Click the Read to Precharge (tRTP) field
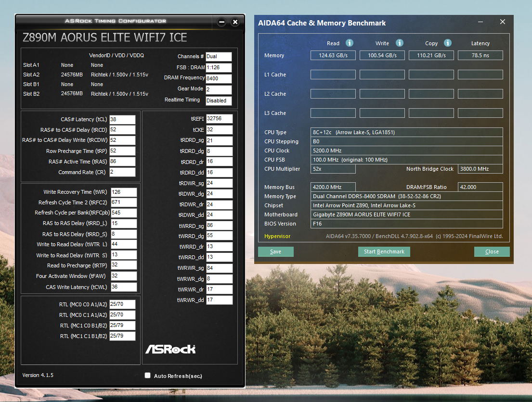The image size is (532, 402). coord(124,265)
